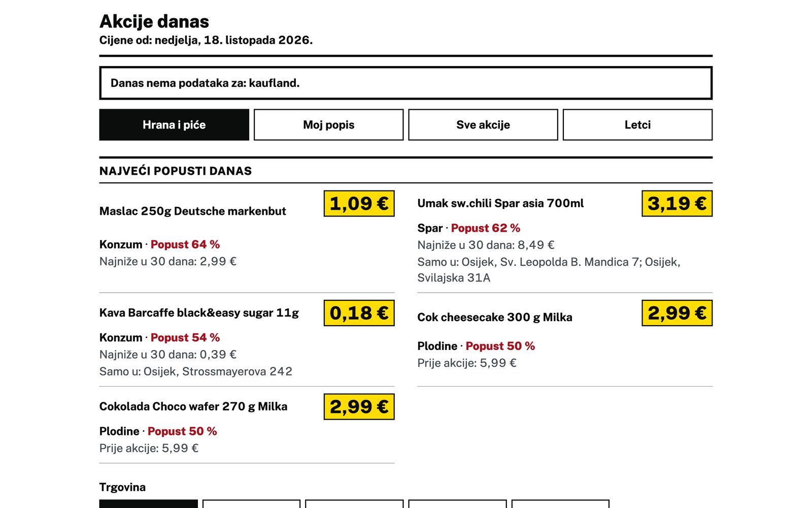The image size is (812, 508).
Task: Open Cok cheesecake 300 g Milka
Action: click(495, 317)
